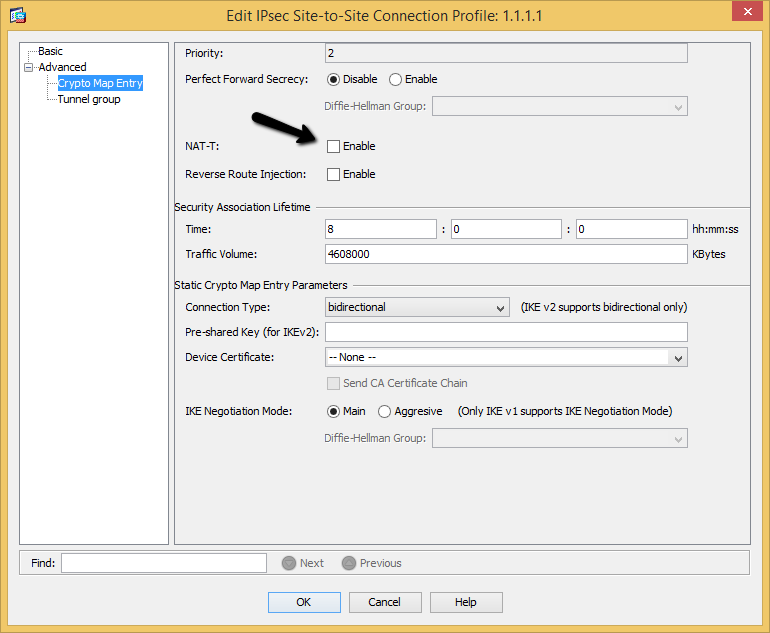Viewport: 770px width, 633px height.
Task: Click the Find text field
Action: [164, 563]
